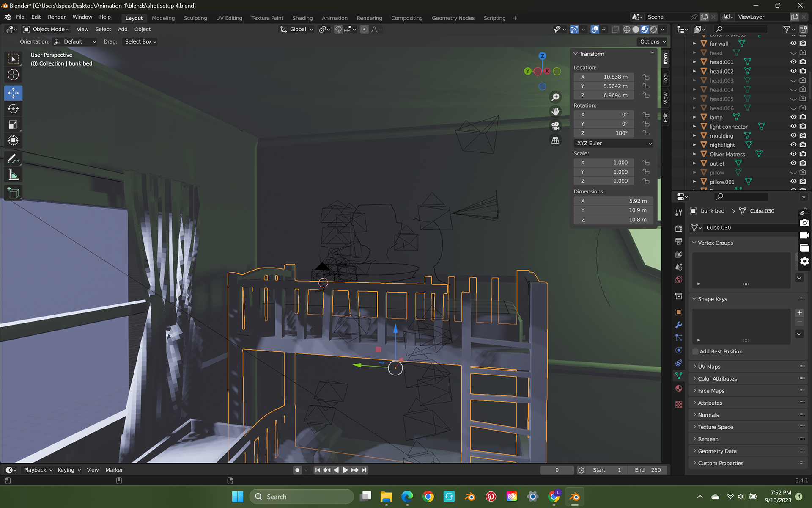Screen dimensions: 812x508
Task: Open Texture properties checker tab
Action: (x=679, y=404)
